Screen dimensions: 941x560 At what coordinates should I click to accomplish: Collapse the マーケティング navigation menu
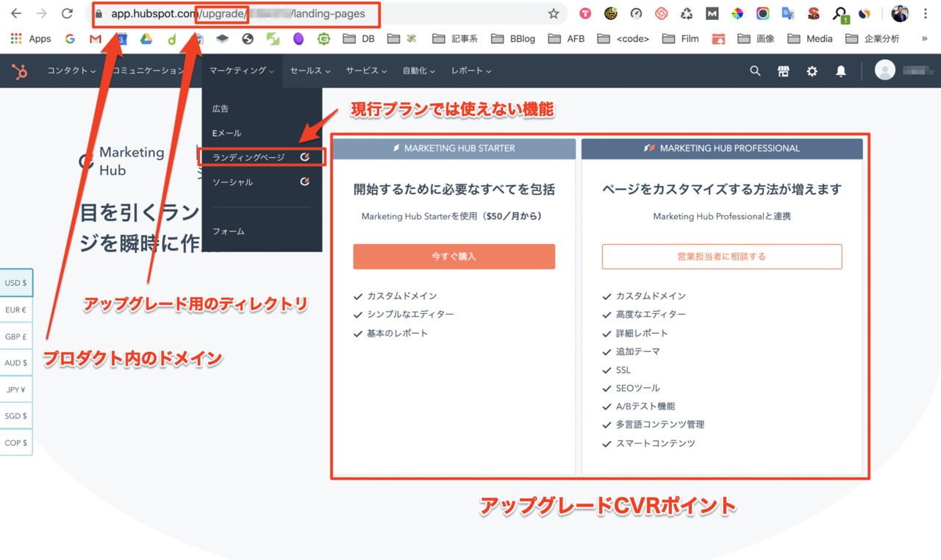pos(242,71)
